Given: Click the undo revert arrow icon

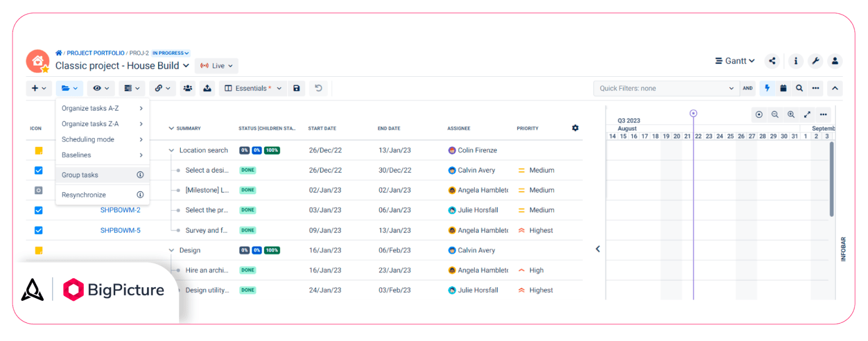Looking at the screenshot, I should pos(319,88).
